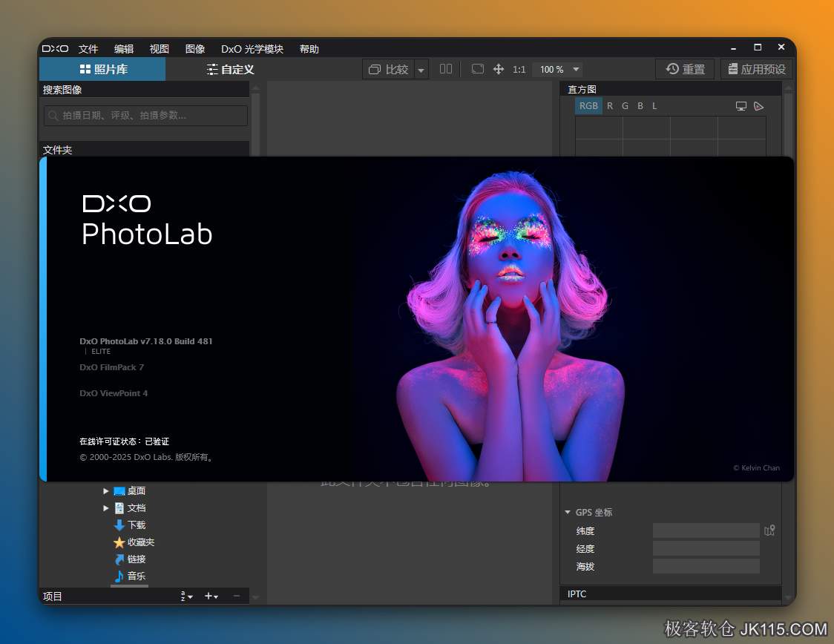Select the 收藏夹 star icon
This screenshot has width=834, height=644.
[x=119, y=542]
